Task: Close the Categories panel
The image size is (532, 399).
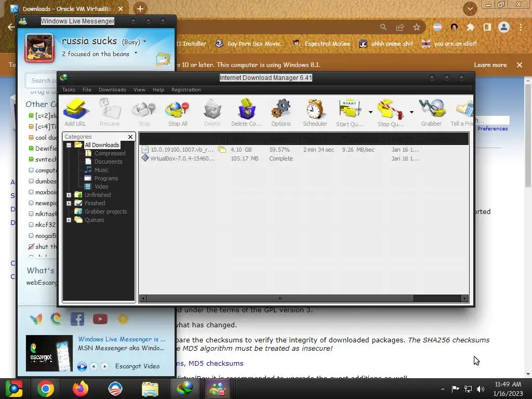Action: pos(130,137)
